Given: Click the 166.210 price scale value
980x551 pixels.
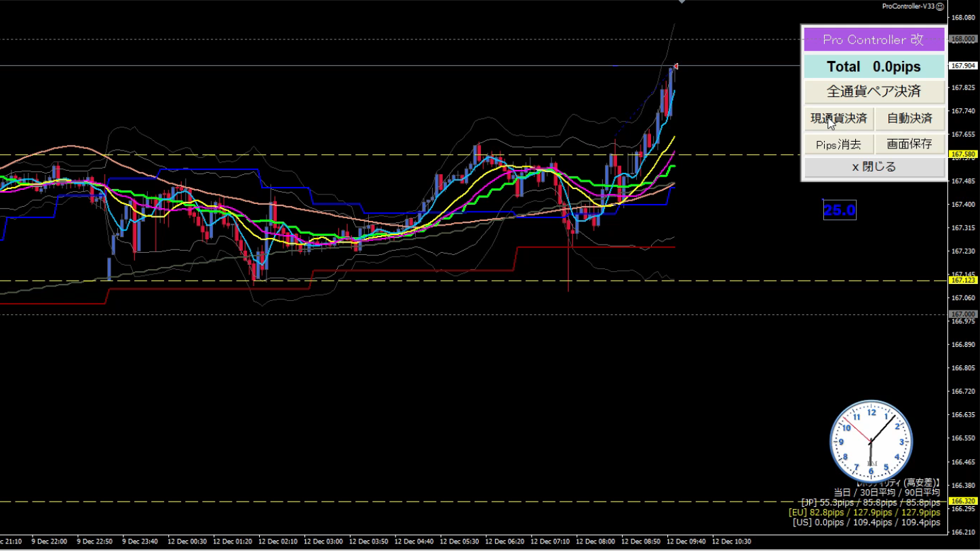Looking at the screenshot, I should [964, 532].
